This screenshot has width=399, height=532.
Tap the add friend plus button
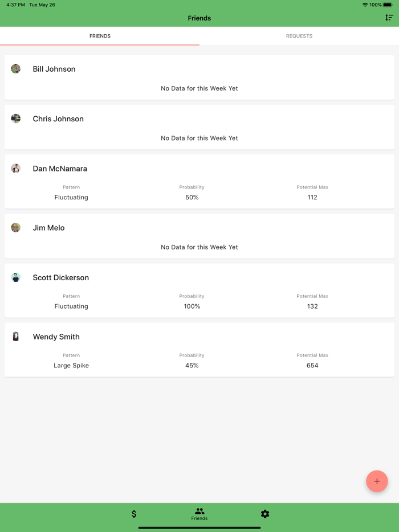pos(377,481)
